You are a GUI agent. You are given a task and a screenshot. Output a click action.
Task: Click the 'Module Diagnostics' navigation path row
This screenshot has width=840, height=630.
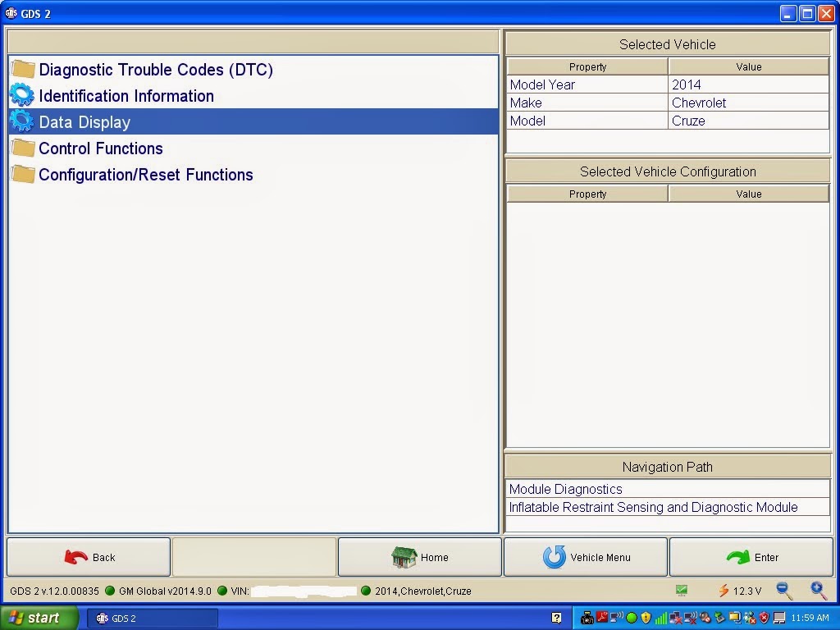668,489
